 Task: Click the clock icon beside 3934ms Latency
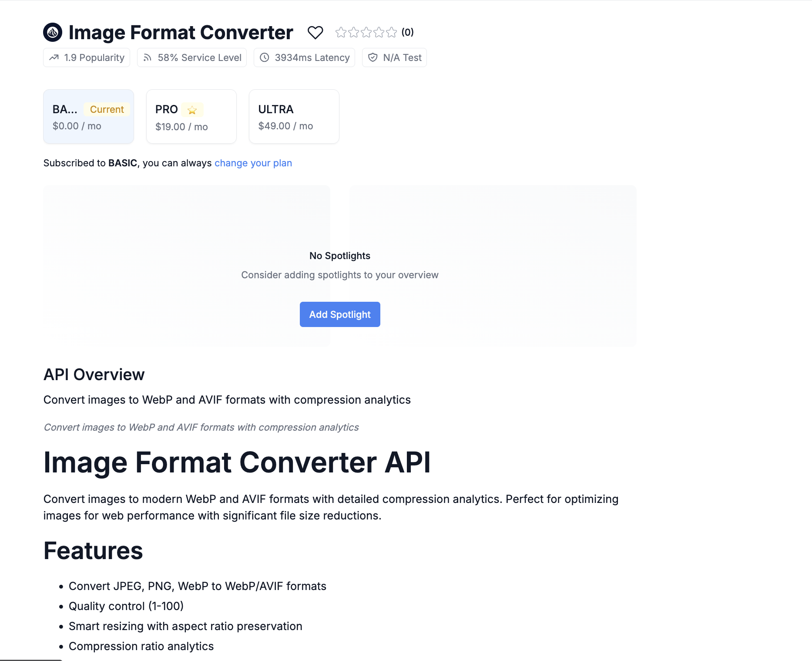265,57
